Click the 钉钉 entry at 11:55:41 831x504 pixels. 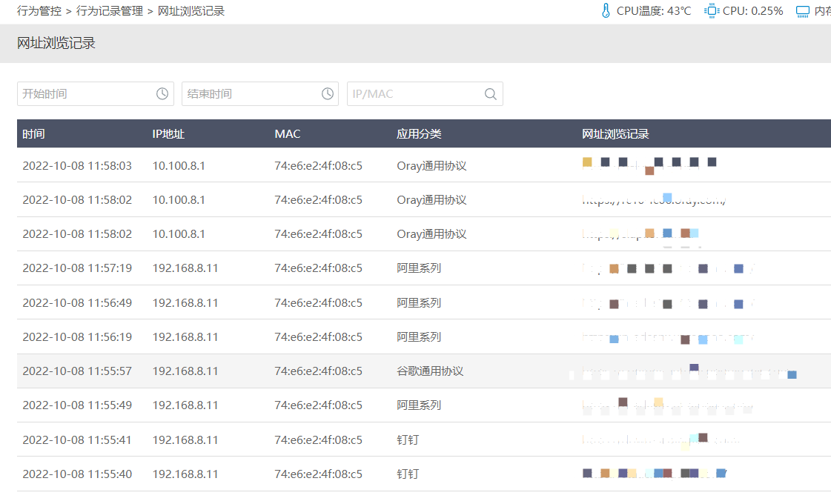point(408,440)
